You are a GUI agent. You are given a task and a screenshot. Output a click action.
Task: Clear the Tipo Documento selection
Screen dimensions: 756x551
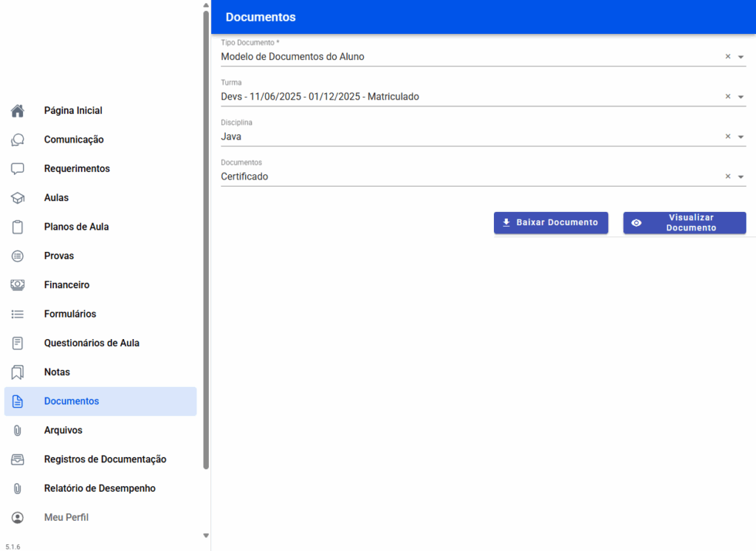tap(727, 56)
